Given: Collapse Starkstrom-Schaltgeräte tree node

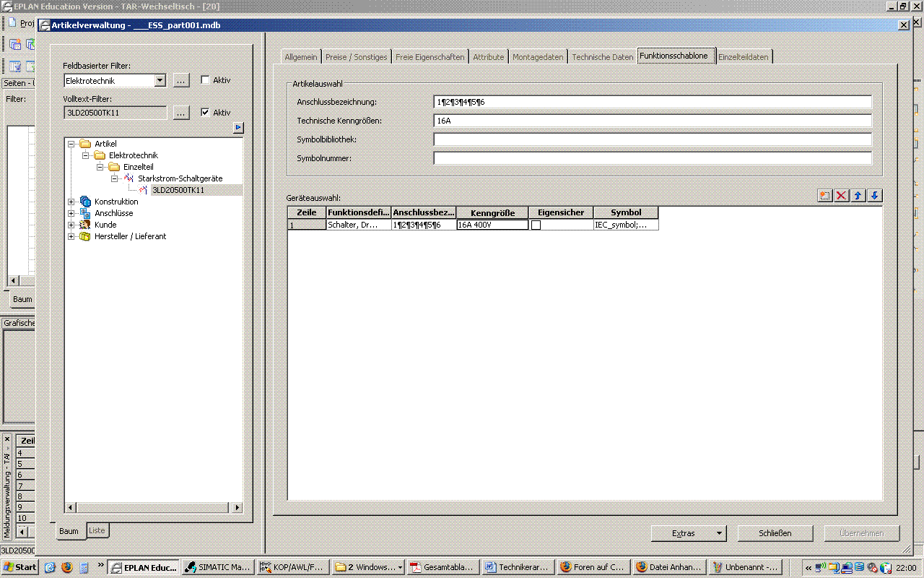Looking at the screenshot, I should (x=115, y=179).
